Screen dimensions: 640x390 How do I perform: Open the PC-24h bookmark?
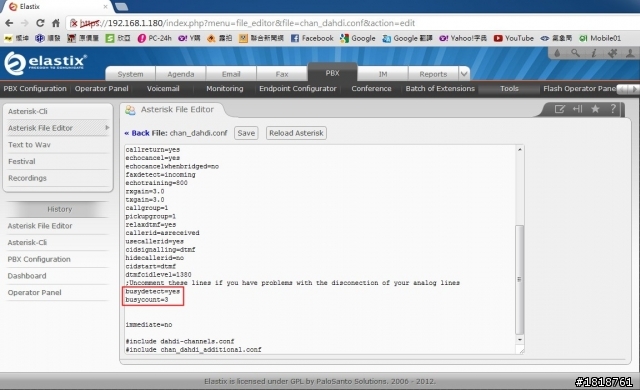155,38
